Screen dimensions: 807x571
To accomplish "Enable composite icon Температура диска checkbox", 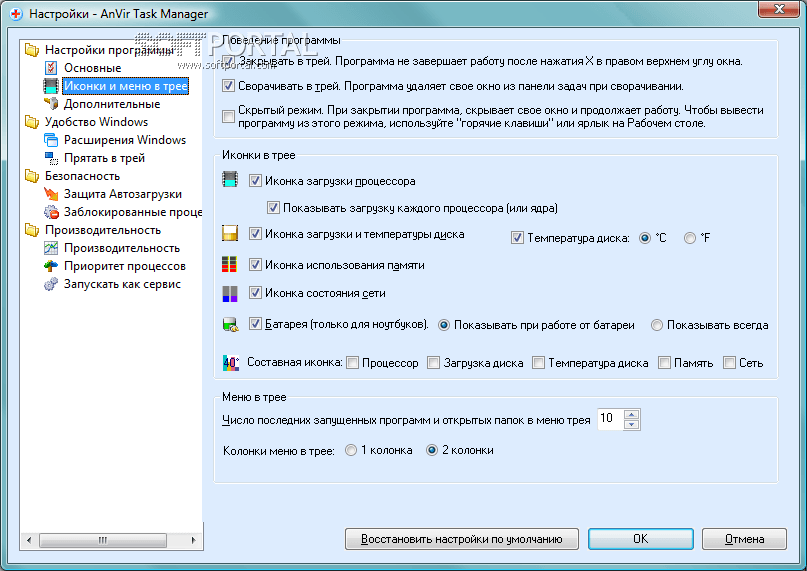I will [538, 363].
